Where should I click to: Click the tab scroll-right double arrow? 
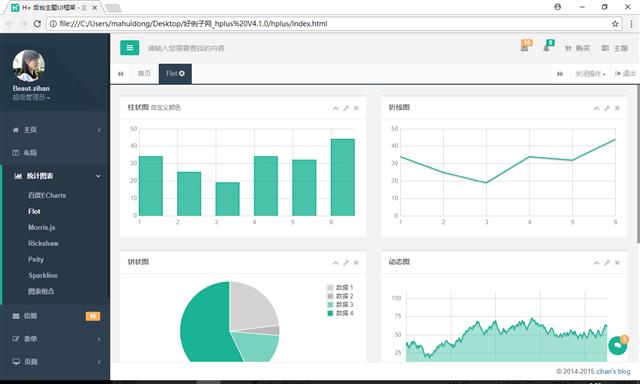coord(560,73)
